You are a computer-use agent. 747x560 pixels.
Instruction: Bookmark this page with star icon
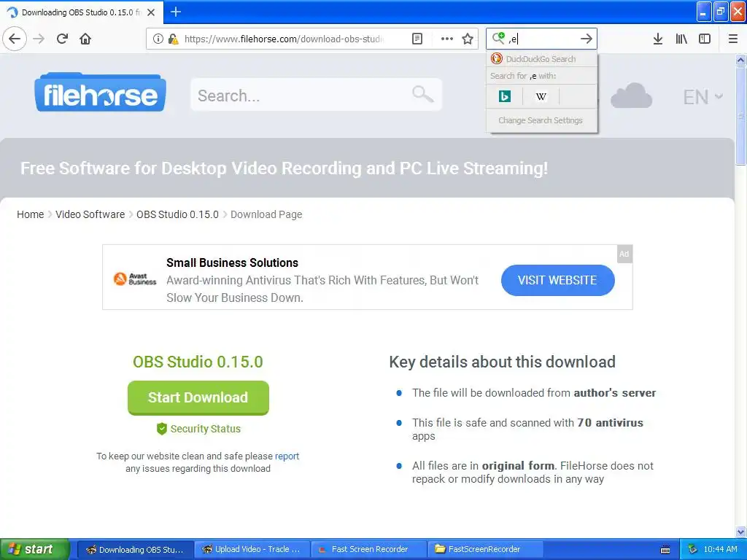(468, 39)
